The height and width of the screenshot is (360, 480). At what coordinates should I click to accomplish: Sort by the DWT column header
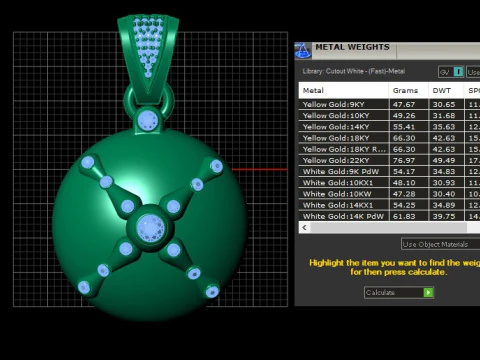(446, 91)
